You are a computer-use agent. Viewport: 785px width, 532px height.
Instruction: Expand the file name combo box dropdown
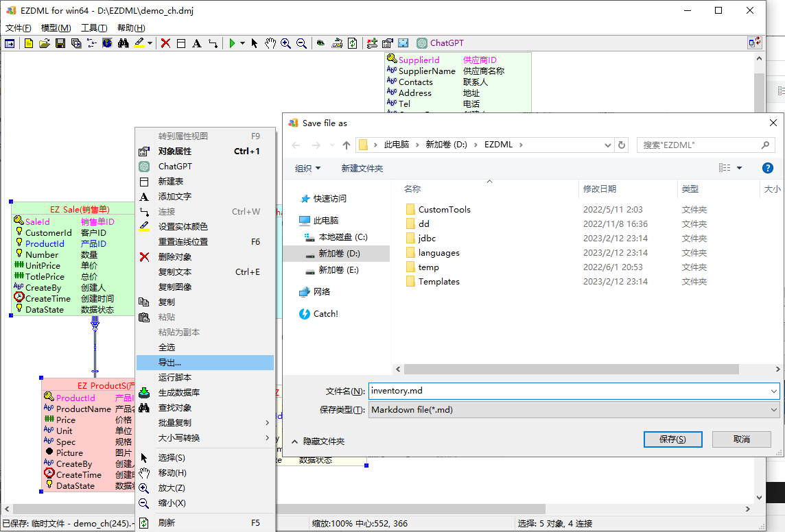pyautogui.click(x=774, y=391)
